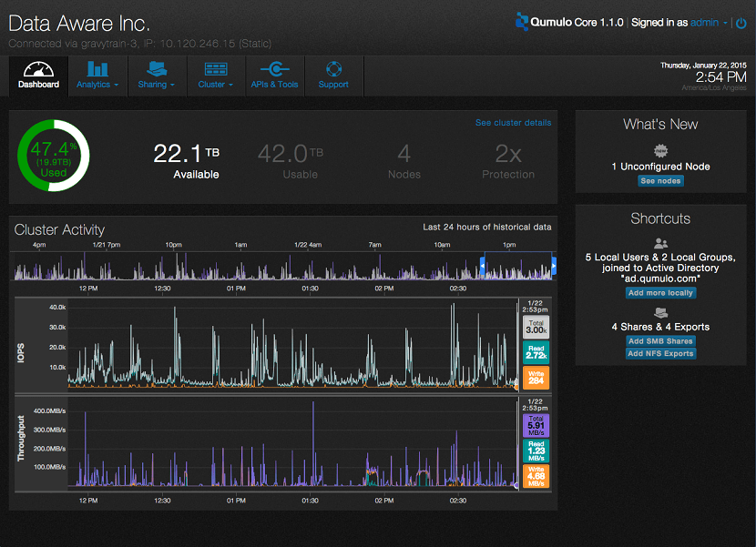This screenshot has width=756, height=547.
Task: Click the See cluster details link
Action: tap(513, 123)
